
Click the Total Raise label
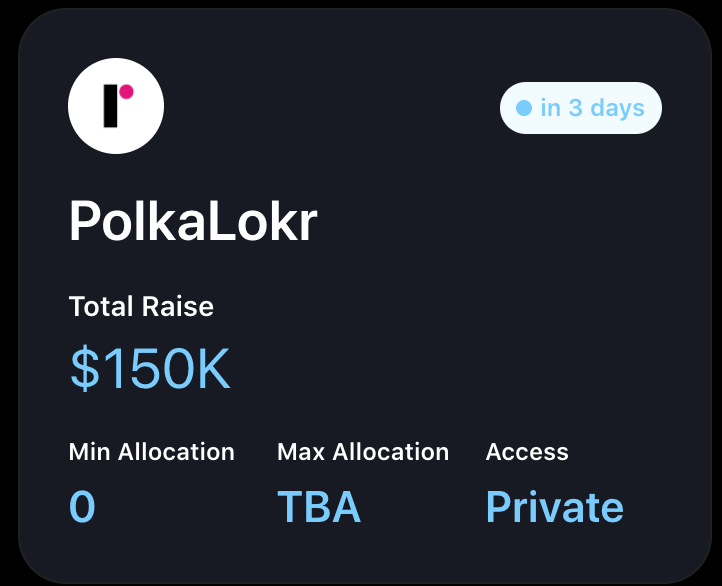pyautogui.click(x=141, y=306)
